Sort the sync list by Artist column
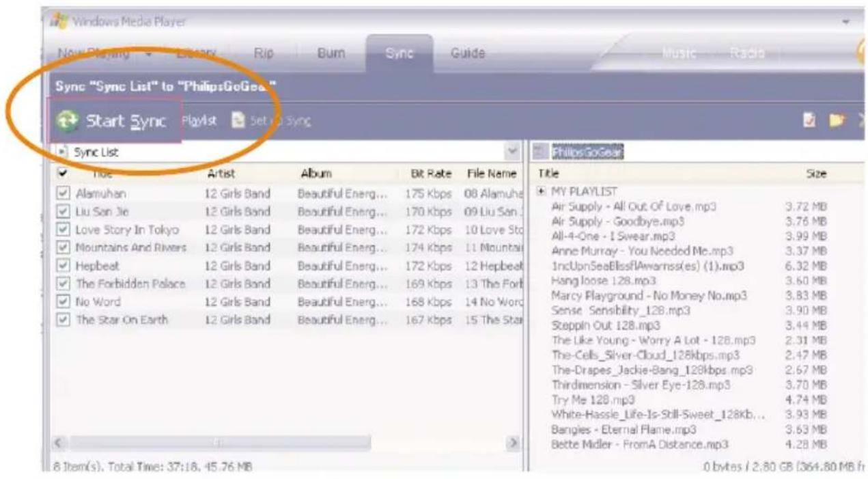Image resolution: width=868 pixels, height=479 pixels. [221, 174]
